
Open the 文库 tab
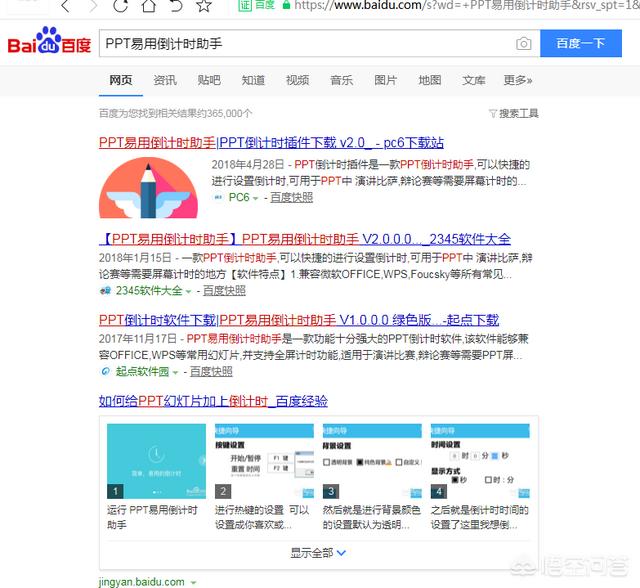point(473,80)
